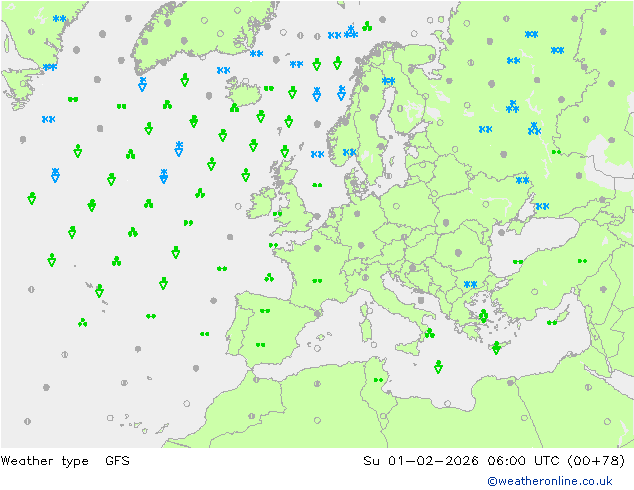The image size is (634, 490).
Task: Click the green rain symbol in the western Black Sea
Action: (518, 262)
